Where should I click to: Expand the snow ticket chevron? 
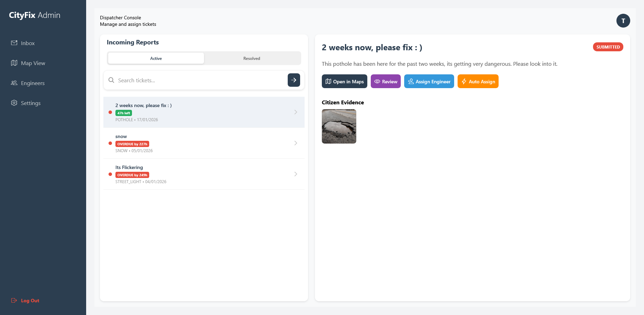(x=296, y=143)
